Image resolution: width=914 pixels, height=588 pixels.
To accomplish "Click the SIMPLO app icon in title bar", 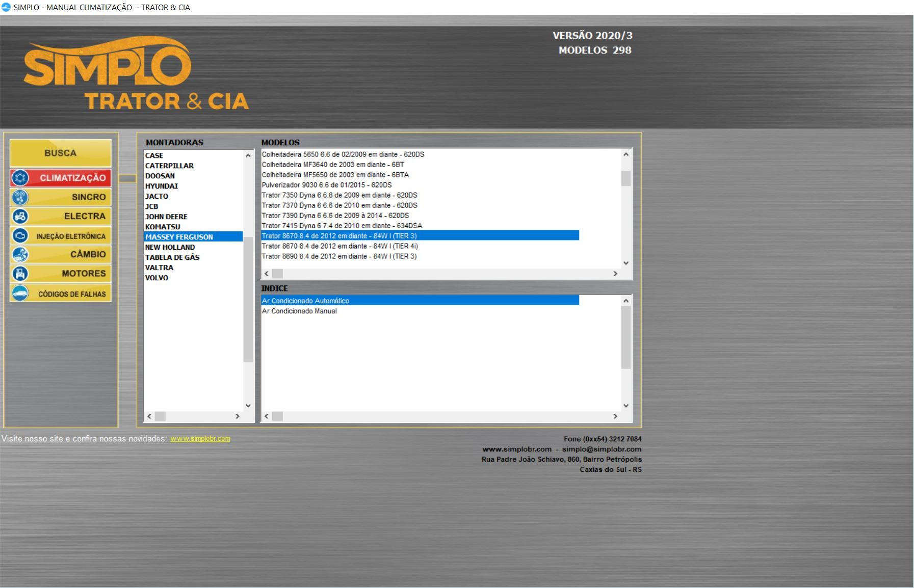I will pos(6,7).
